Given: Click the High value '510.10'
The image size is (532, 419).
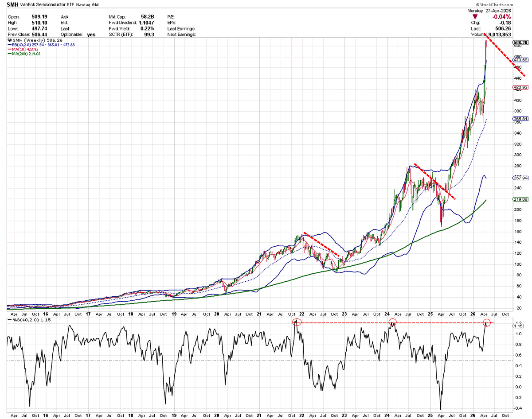Looking at the screenshot, I should (x=39, y=22).
